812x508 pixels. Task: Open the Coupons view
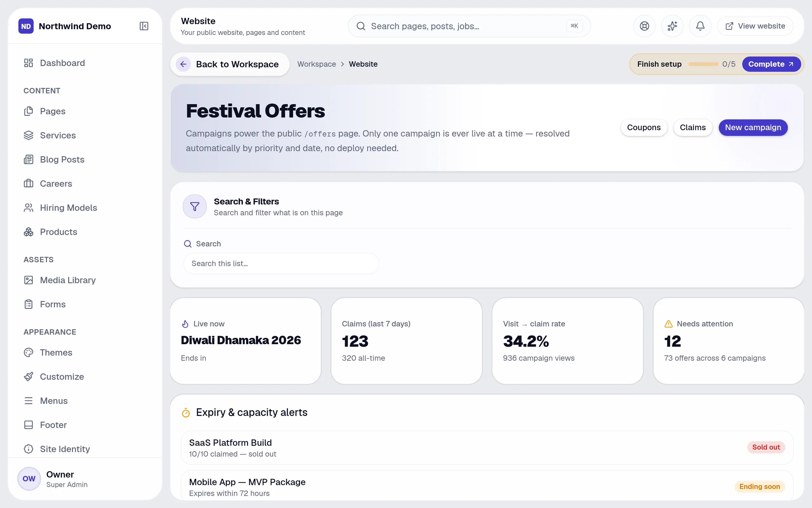(644, 128)
